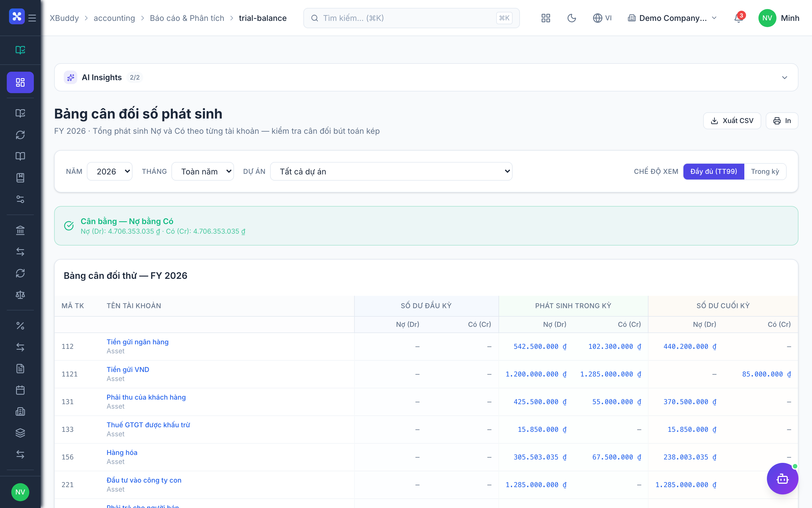Open the Tất cả dự án dropdown
Screen dimensions: 812x508
coord(391,172)
